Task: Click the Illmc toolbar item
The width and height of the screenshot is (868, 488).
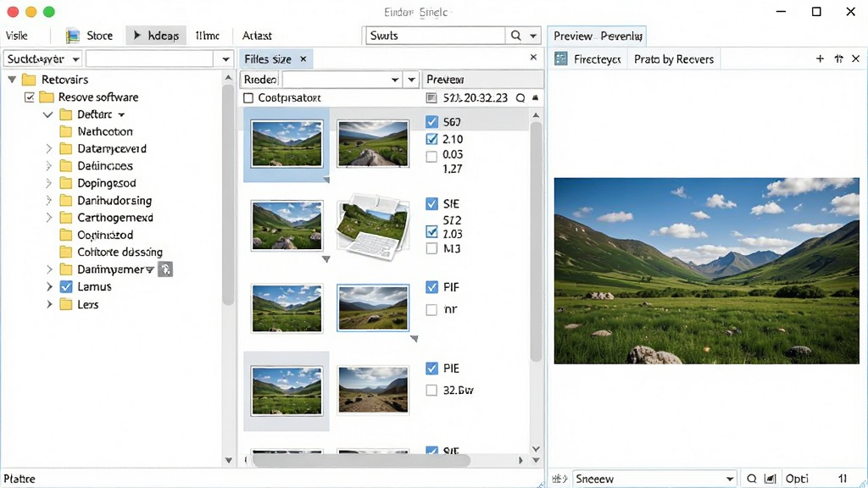Action: (x=208, y=36)
